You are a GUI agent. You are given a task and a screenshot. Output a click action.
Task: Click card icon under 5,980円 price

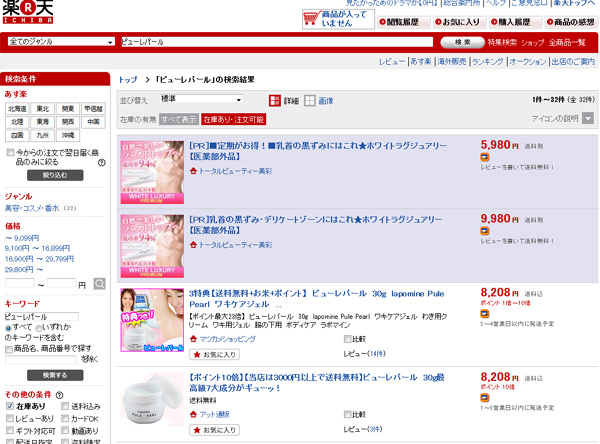pyautogui.click(x=485, y=157)
